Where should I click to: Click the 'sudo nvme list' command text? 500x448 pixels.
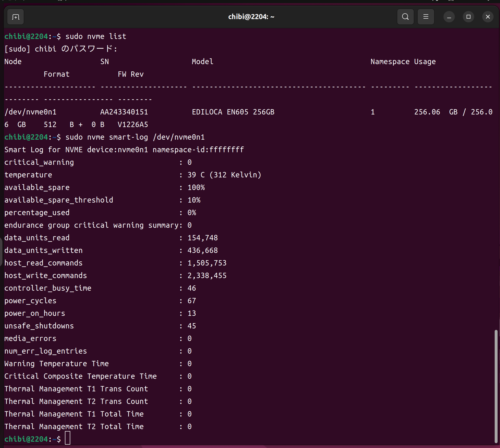coord(96,37)
